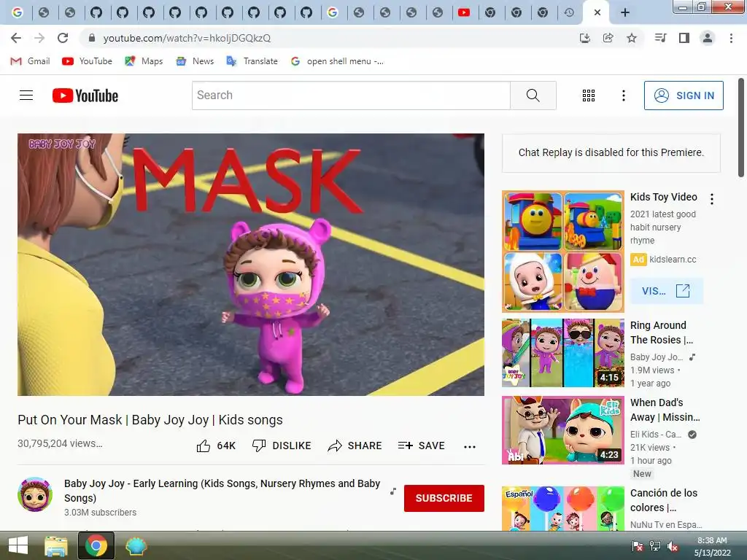Reload the current page
The width and height of the screenshot is (747, 560).
[x=63, y=38]
